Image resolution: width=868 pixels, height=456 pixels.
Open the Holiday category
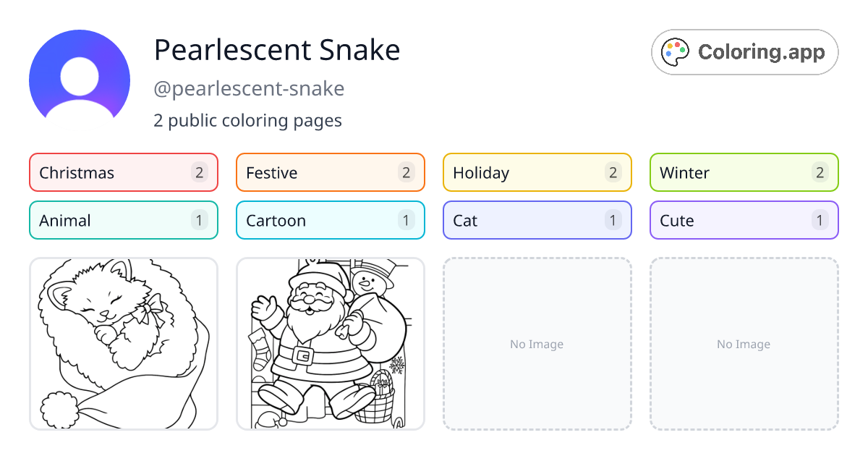pyautogui.click(x=537, y=172)
